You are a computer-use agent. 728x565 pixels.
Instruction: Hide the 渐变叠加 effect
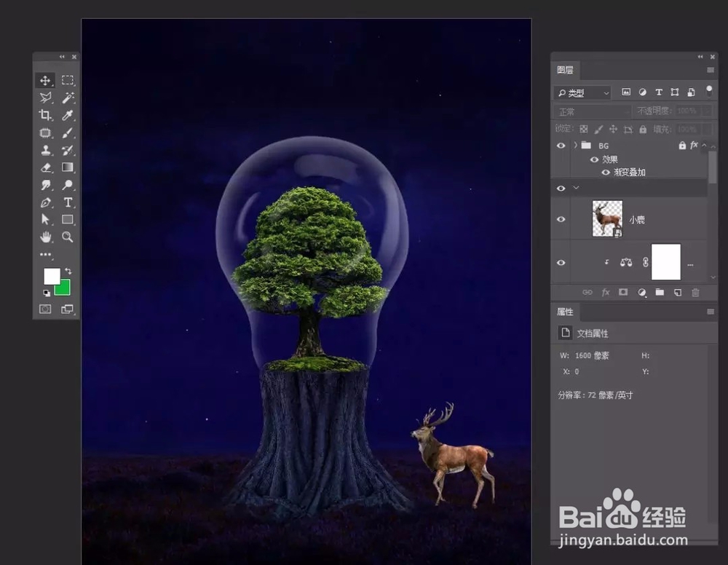tap(606, 172)
